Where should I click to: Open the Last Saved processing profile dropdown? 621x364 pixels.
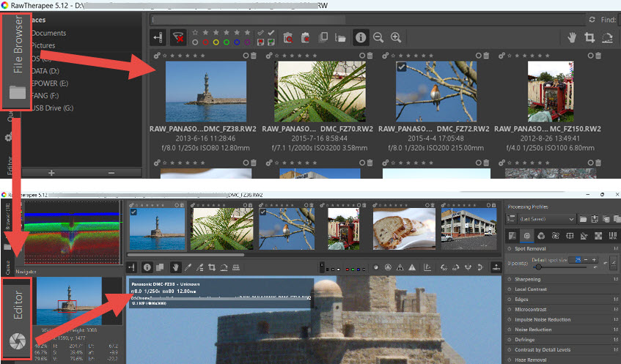[546, 219]
